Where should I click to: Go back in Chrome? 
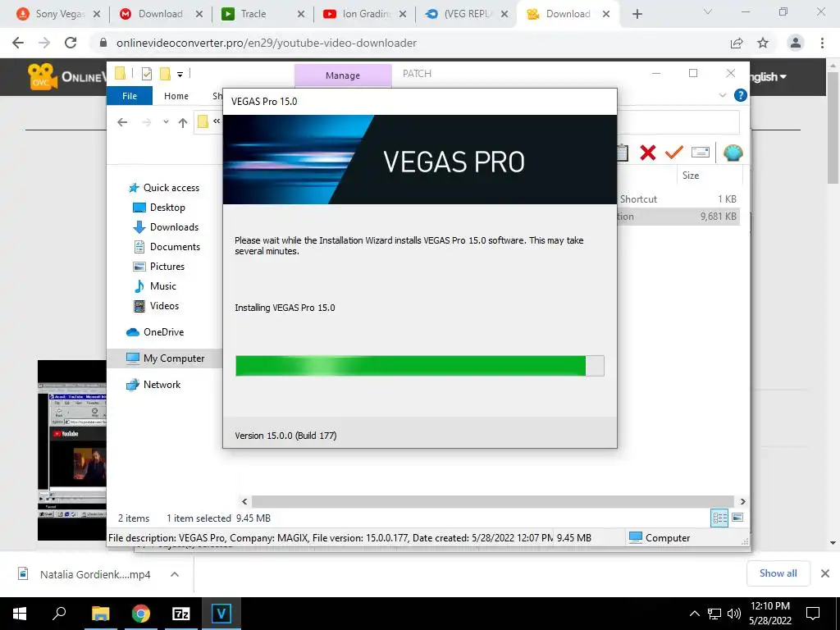18,43
